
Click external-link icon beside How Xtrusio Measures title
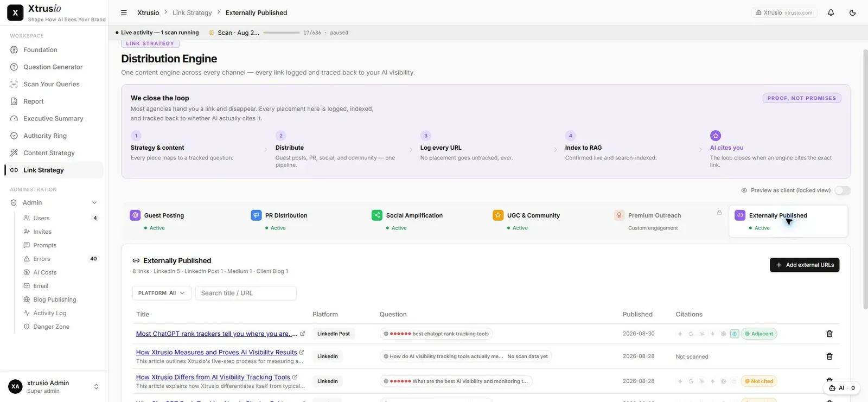click(302, 352)
